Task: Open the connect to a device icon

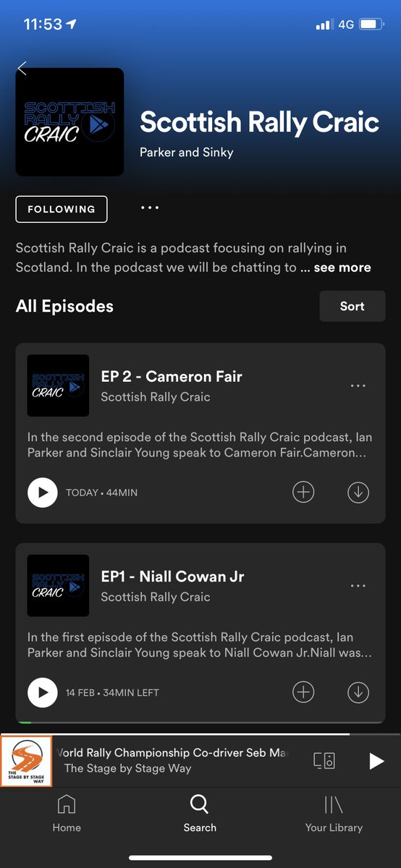Action: tap(324, 761)
